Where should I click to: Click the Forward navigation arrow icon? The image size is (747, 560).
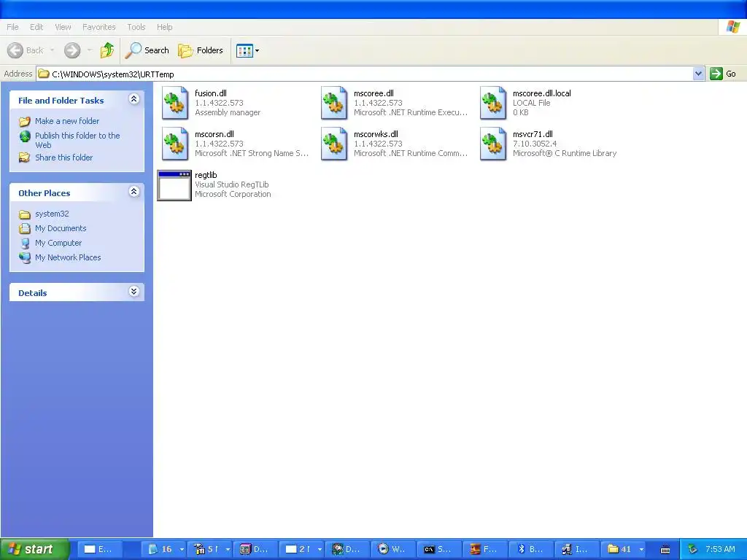(x=72, y=50)
